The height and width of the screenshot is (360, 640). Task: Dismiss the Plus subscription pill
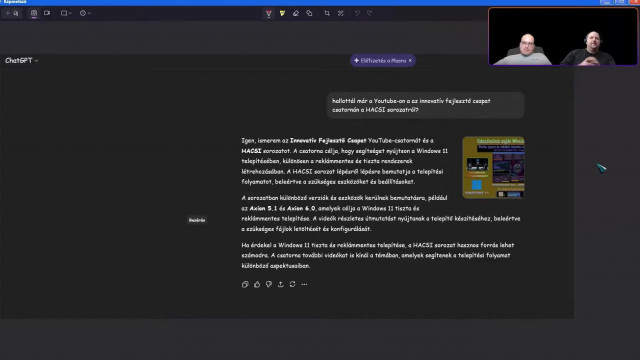(x=410, y=60)
